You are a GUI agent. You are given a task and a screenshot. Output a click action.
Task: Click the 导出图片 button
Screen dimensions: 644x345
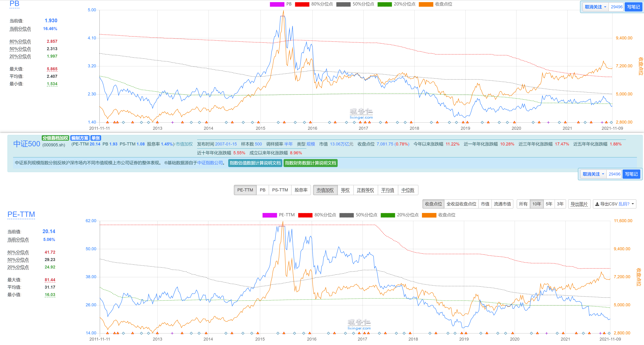pyautogui.click(x=579, y=204)
